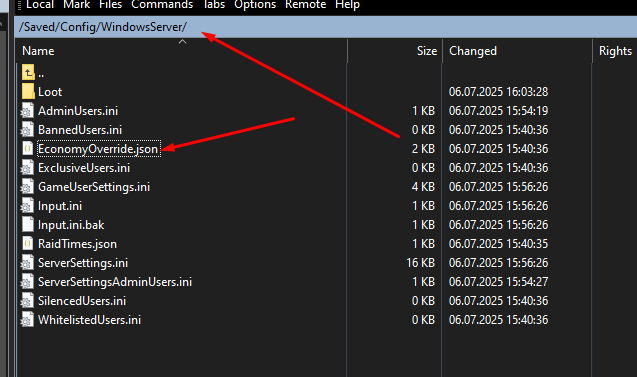Viewport: 637px width, 377px height.
Task: Click the RaidTimes.json file icon
Action: point(27,244)
